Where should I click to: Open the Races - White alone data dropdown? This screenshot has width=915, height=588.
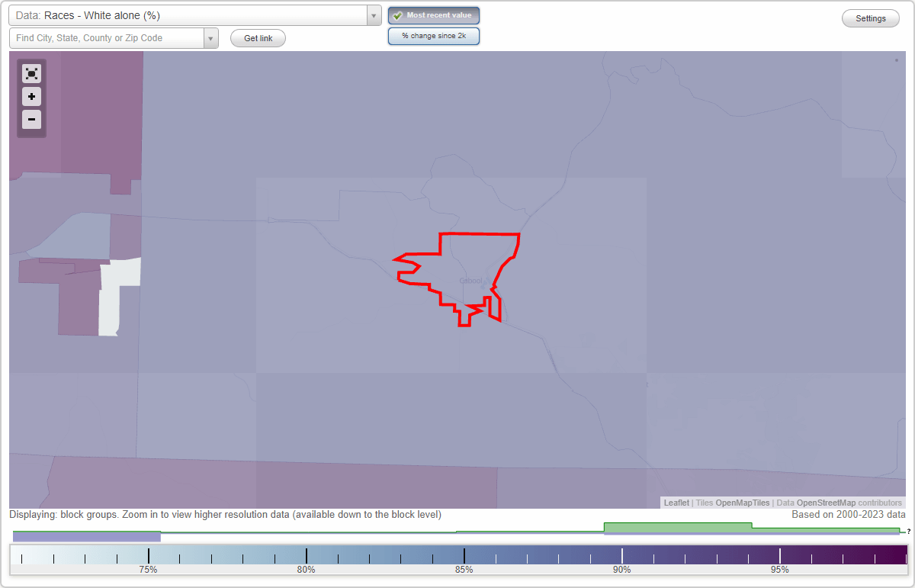[191, 14]
